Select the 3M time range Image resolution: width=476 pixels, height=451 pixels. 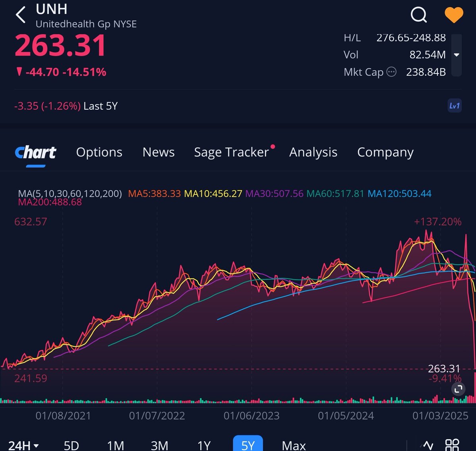click(159, 445)
